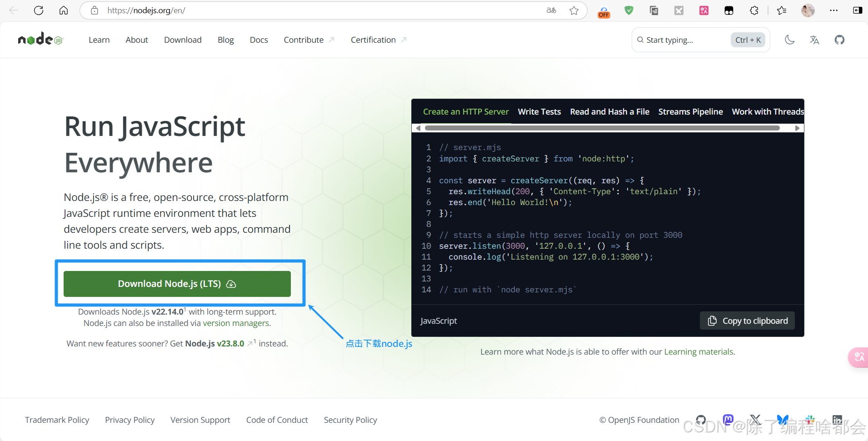
Task: Click the left arrow of the tab scrollbar
Action: tap(418, 128)
